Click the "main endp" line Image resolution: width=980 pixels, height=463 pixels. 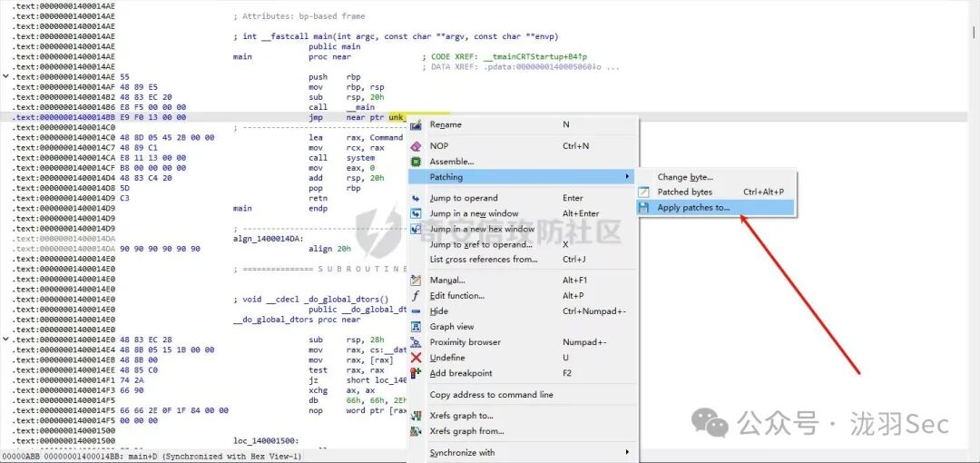click(280, 209)
